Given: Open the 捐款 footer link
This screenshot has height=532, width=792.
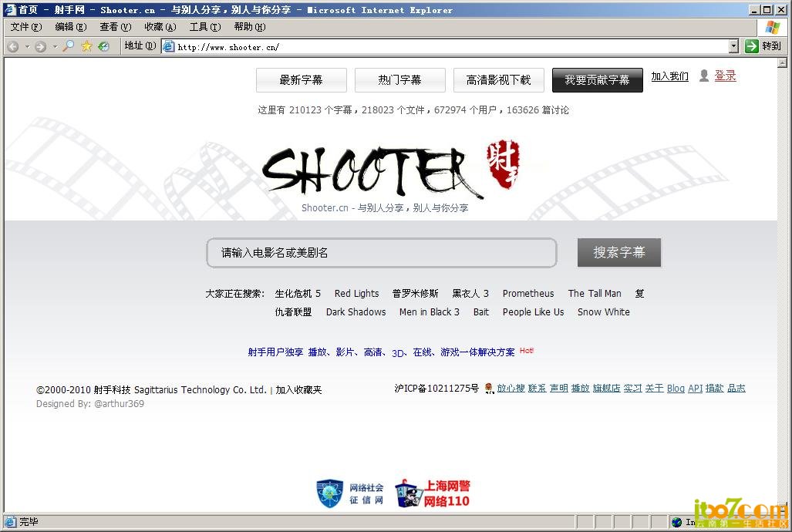Looking at the screenshot, I should pos(714,388).
